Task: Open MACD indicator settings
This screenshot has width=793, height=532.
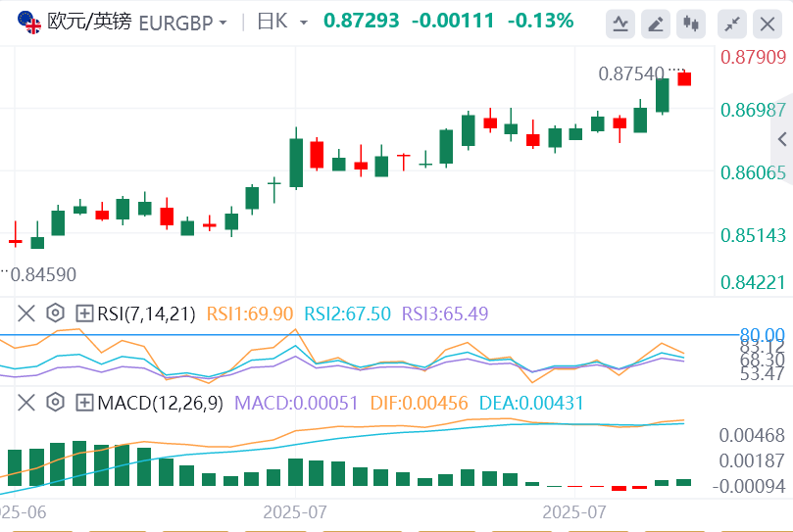Action: click(55, 403)
